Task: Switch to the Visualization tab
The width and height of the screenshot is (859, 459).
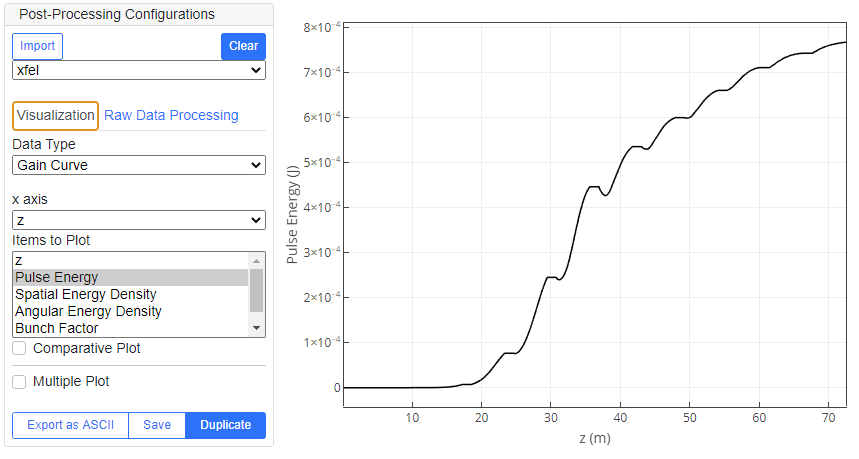Action: click(55, 115)
